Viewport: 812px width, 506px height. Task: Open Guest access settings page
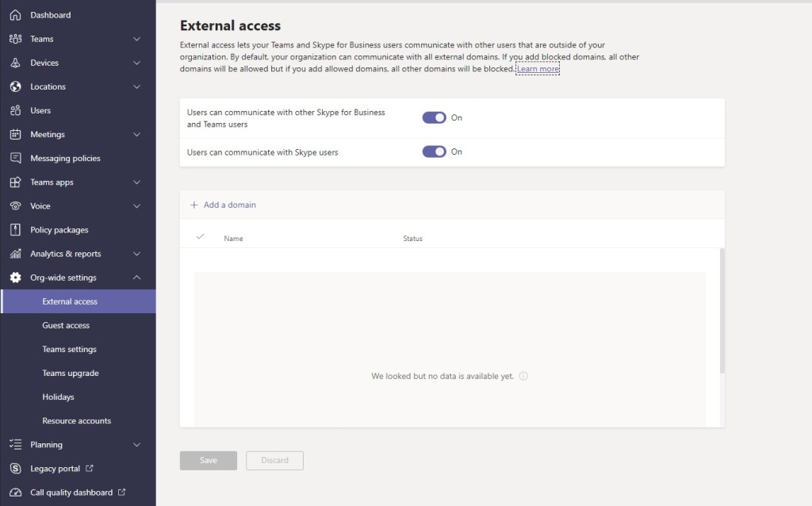click(66, 325)
